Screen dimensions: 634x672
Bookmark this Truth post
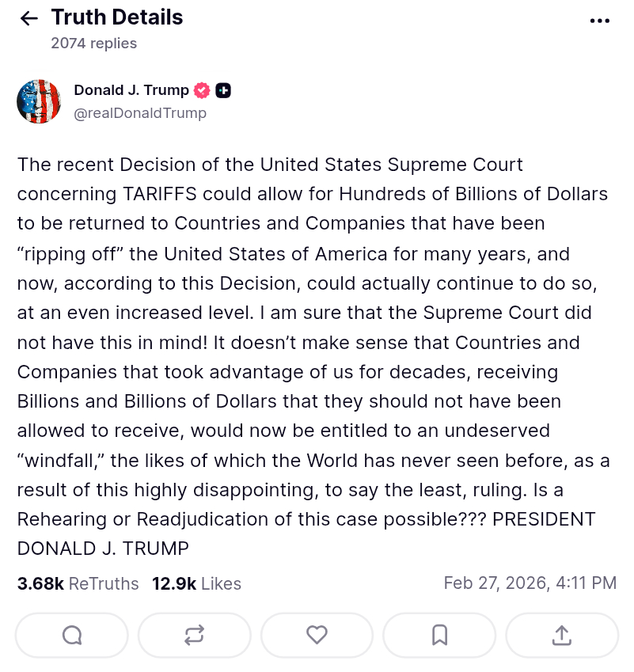coord(439,635)
